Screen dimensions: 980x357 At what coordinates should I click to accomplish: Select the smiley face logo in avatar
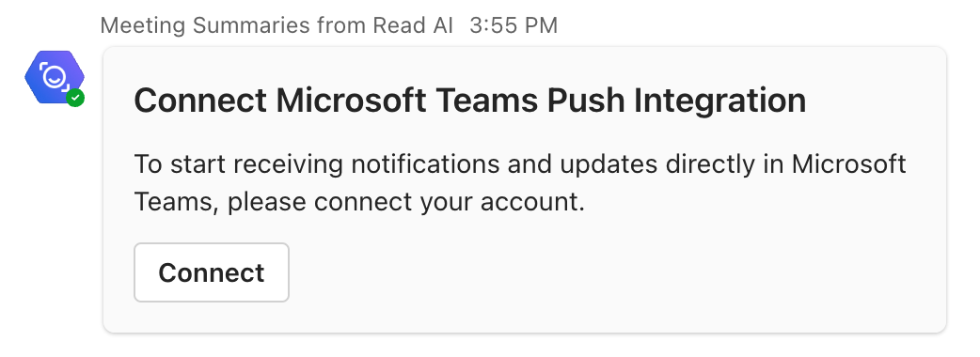pyautogui.click(x=53, y=76)
